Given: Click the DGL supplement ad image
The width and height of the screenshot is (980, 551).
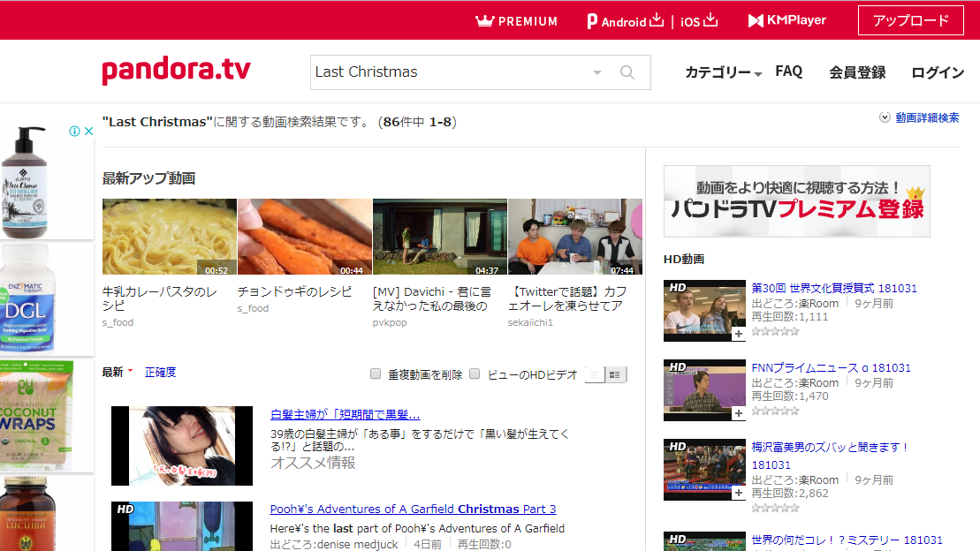Looking at the screenshot, I should point(46,298).
